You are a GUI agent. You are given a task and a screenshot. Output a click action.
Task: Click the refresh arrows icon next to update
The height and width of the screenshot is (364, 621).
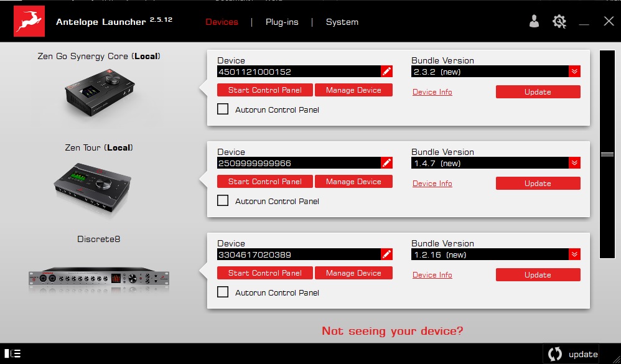pyautogui.click(x=555, y=353)
